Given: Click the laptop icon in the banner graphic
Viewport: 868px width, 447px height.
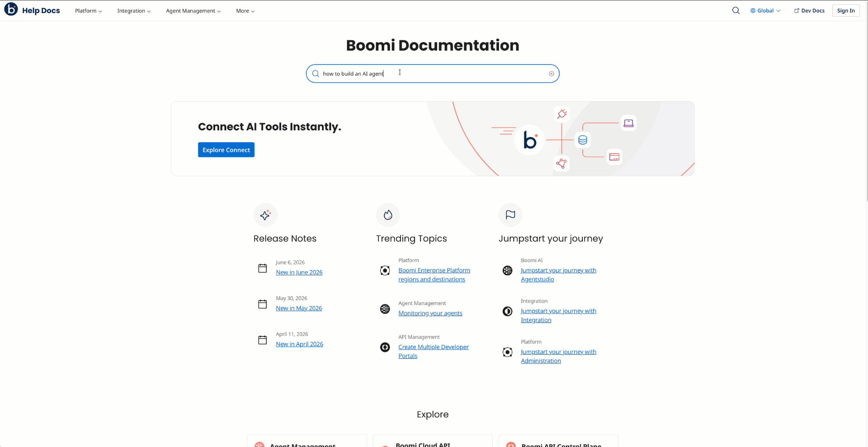Looking at the screenshot, I should (x=628, y=123).
